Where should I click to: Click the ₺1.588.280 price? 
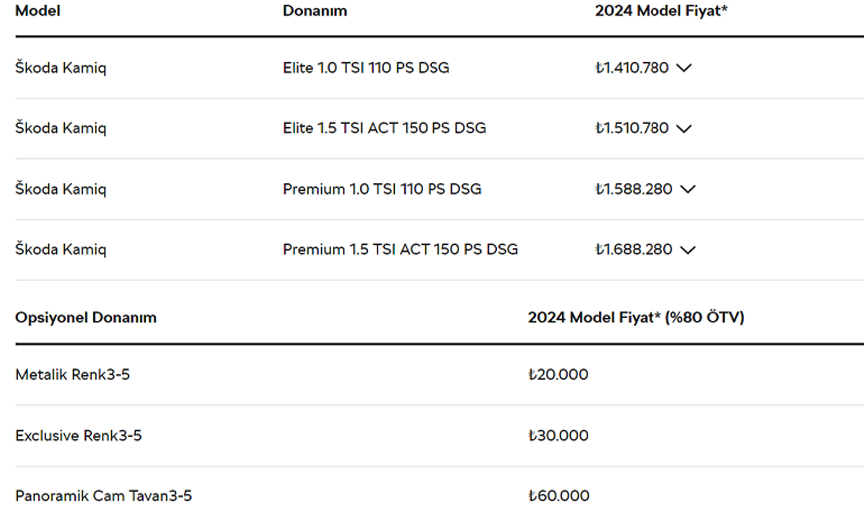[x=634, y=189]
